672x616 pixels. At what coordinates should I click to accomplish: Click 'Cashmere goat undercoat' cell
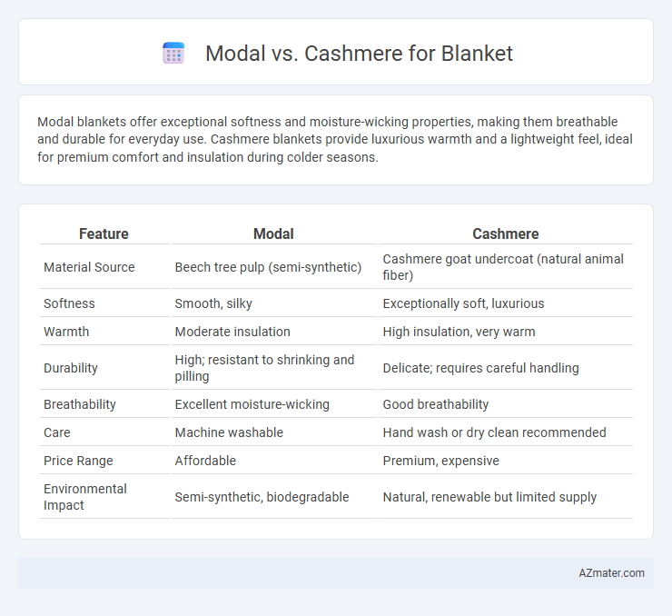pyautogui.click(x=503, y=267)
